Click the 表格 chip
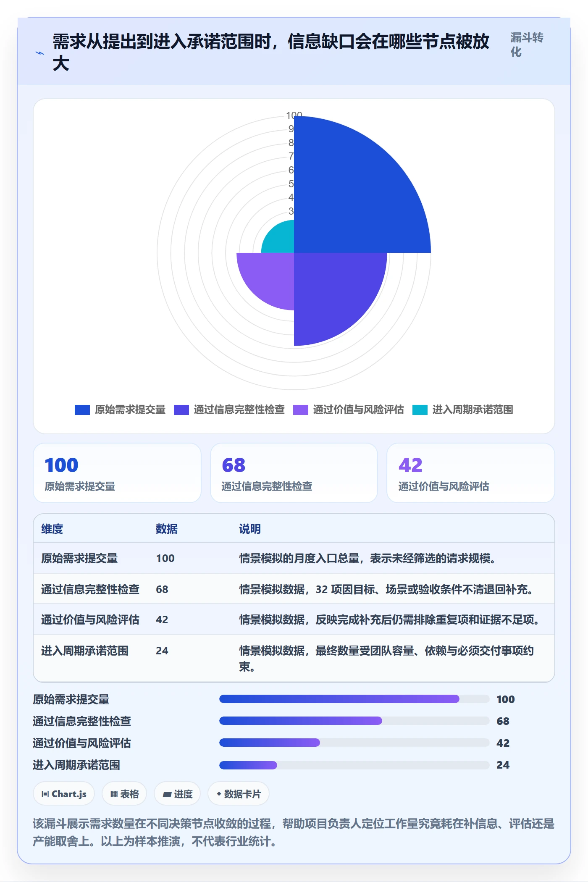Screen dimensions: 588x882 (x=124, y=794)
